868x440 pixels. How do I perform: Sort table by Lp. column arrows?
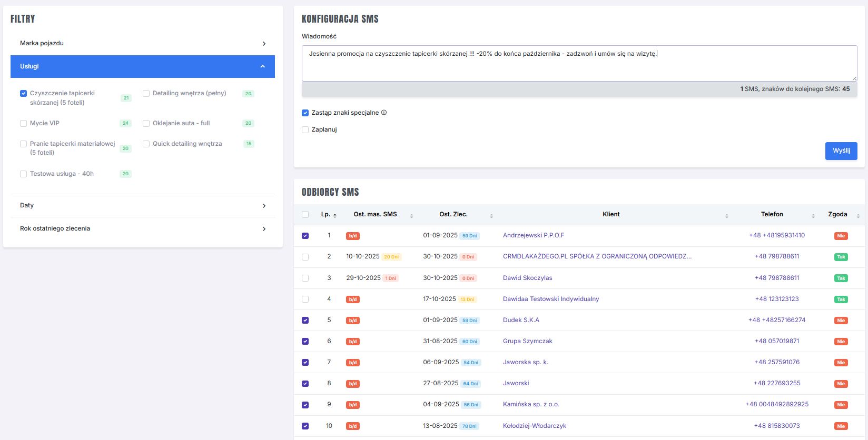335,215
